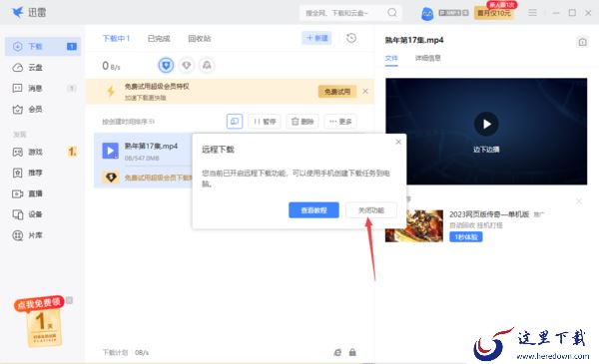Click 关闭功能 in the remote download dialog
The width and height of the screenshot is (599, 364).
click(371, 210)
